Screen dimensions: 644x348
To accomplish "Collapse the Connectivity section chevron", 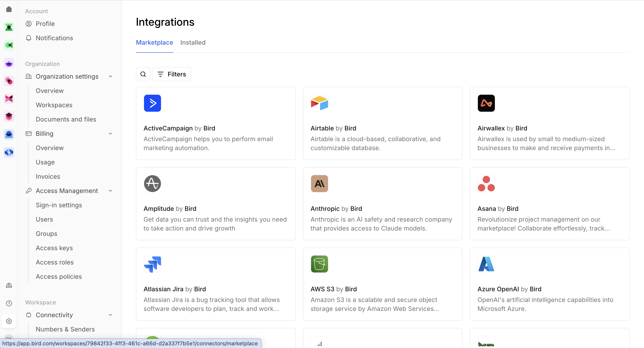I will coord(110,315).
